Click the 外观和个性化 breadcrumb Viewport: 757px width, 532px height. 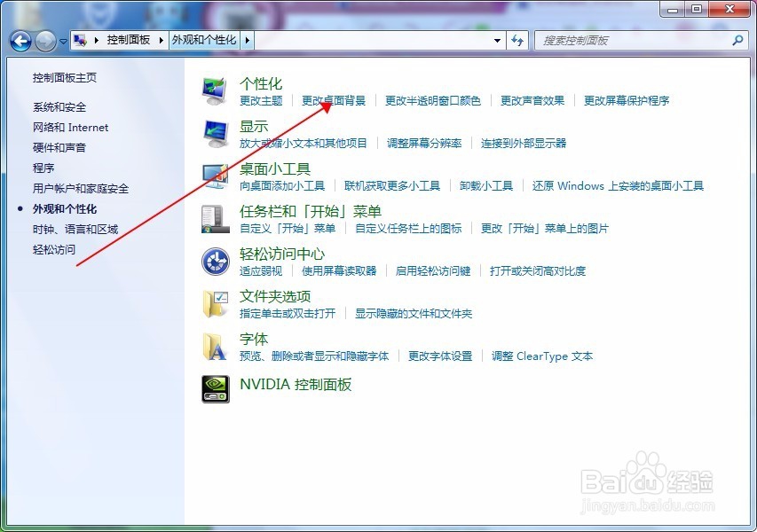204,40
